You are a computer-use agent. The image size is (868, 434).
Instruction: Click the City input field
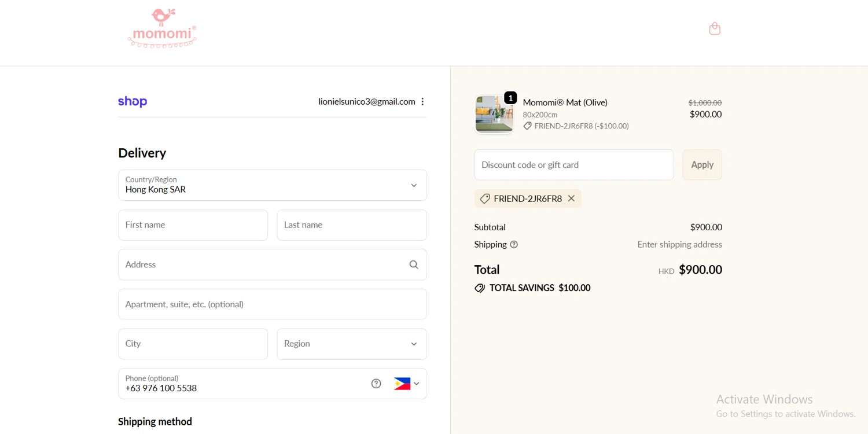(193, 344)
